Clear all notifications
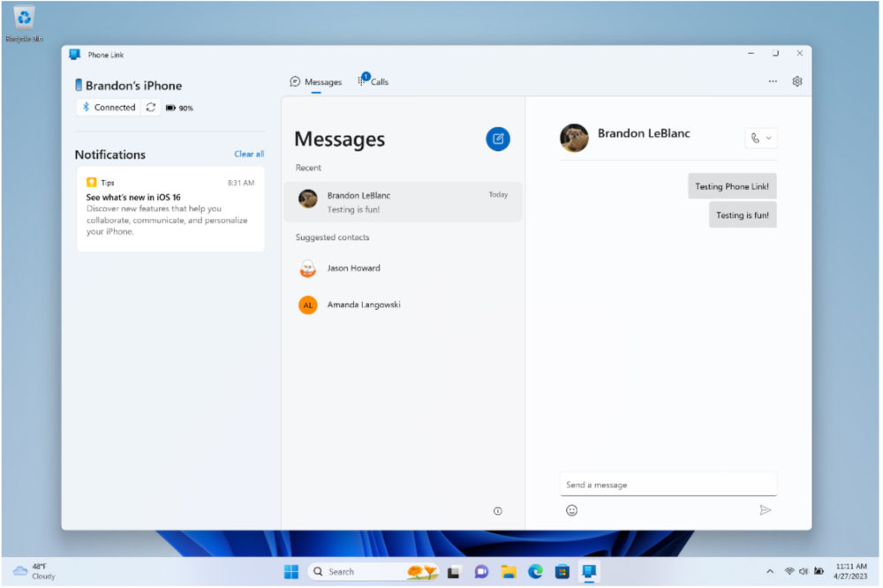 pyautogui.click(x=250, y=155)
